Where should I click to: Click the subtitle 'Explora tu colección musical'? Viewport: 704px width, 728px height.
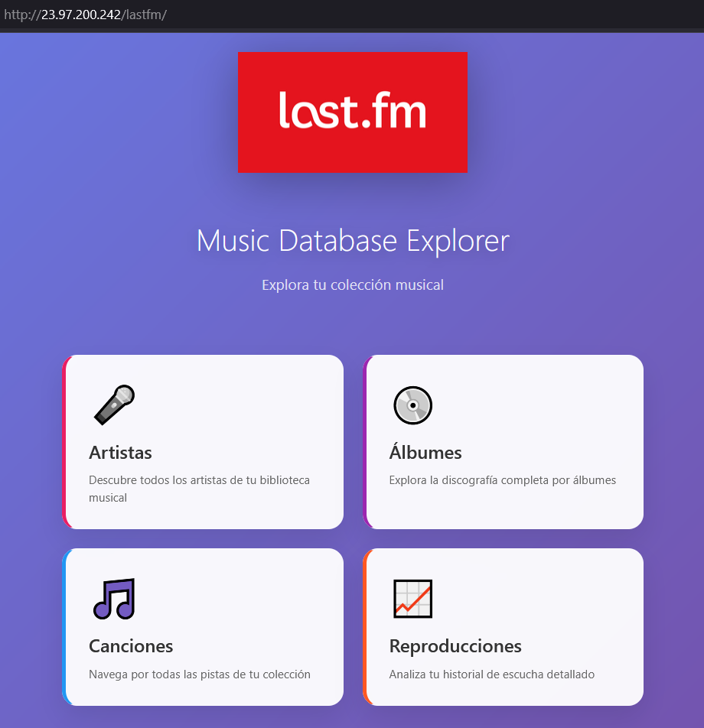pyautogui.click(x=353, y=284)
